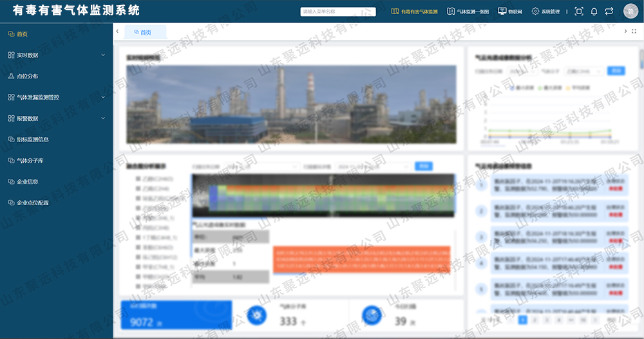
Task: Click the left tab-scroll arrow
Action: pyautogui.click(x=117, y=31)
